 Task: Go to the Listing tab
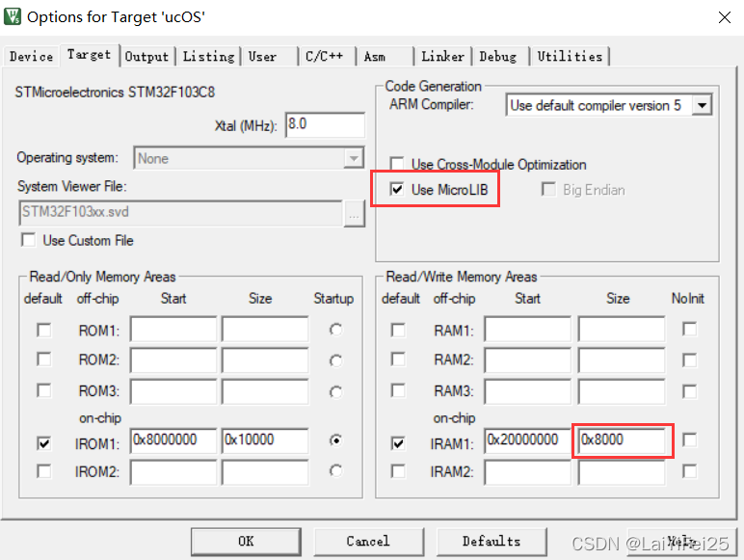(209, 57)
